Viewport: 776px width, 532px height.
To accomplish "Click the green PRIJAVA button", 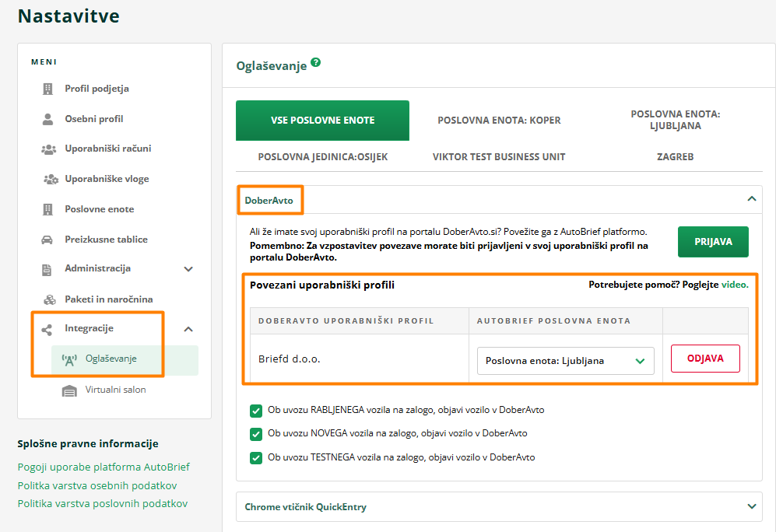I will [713, 242].
